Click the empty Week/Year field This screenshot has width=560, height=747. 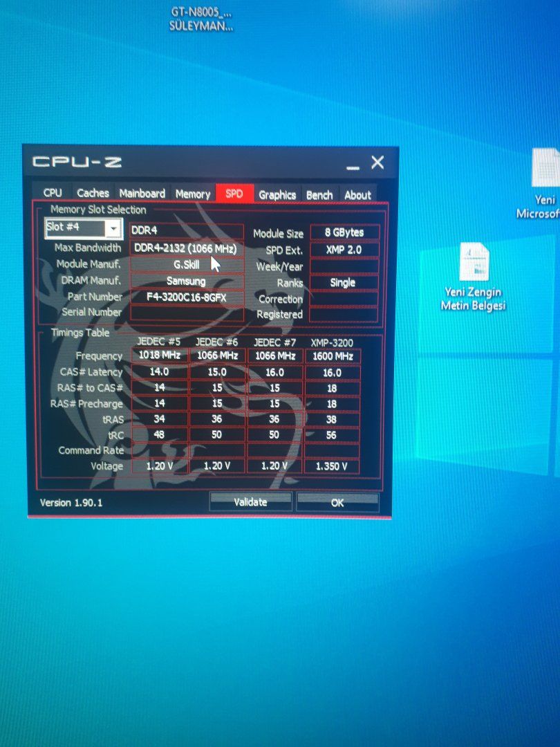coord(344,266)
